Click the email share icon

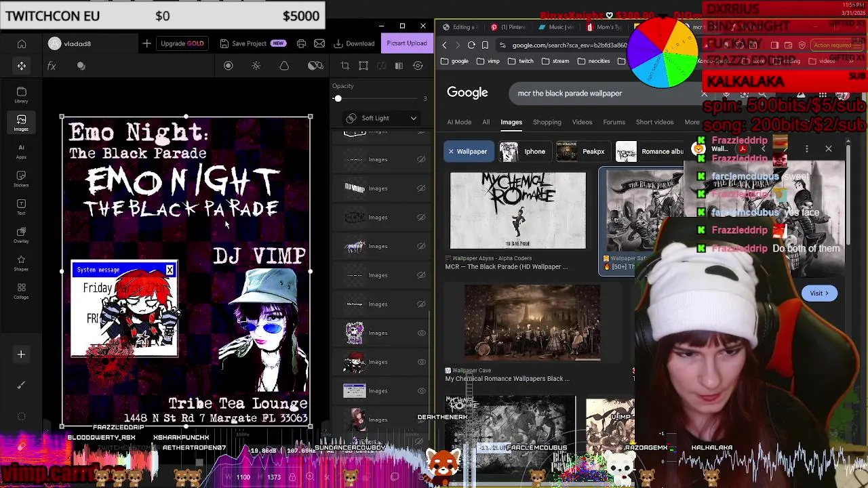319,43
